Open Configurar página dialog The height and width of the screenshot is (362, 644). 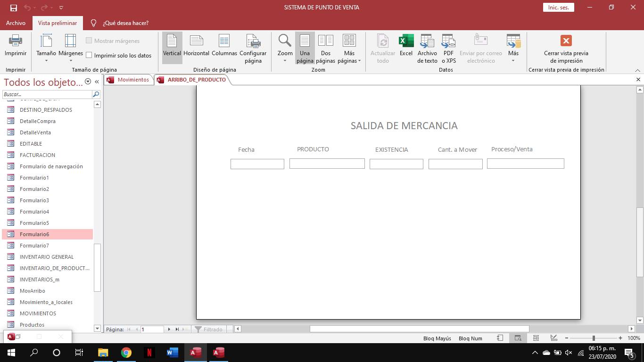pos(253,47)
